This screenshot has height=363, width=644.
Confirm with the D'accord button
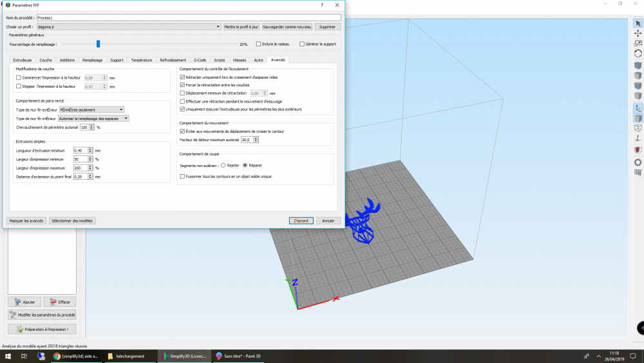[x=301, y=221]
